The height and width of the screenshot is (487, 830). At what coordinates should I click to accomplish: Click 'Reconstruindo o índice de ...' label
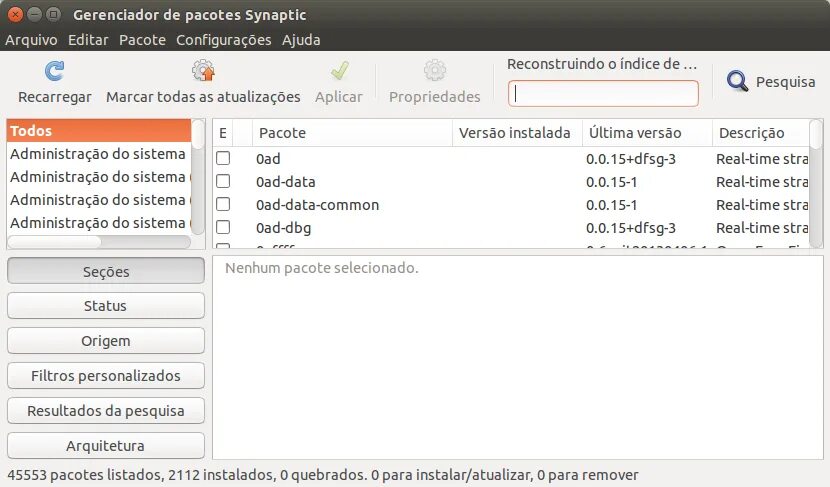point(602,64)
